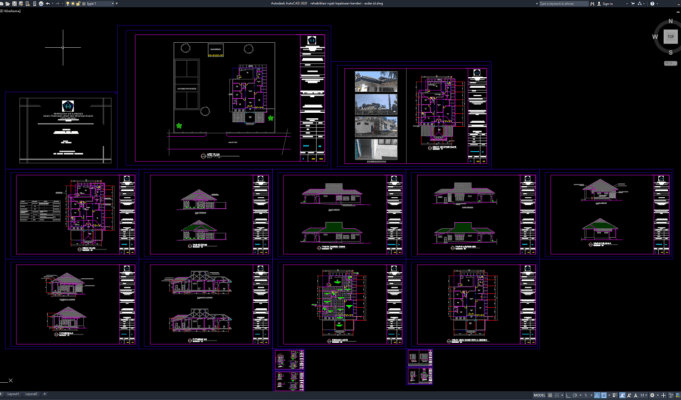This screenshot has height=400, width=681.
Task: Switch to the Layout1 tab
Action: [x=13, y=394]
